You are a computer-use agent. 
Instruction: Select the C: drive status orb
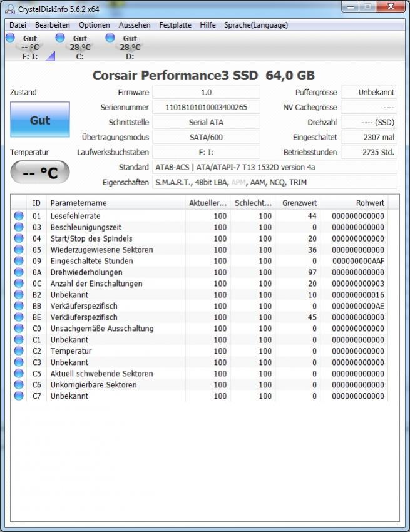60,38
